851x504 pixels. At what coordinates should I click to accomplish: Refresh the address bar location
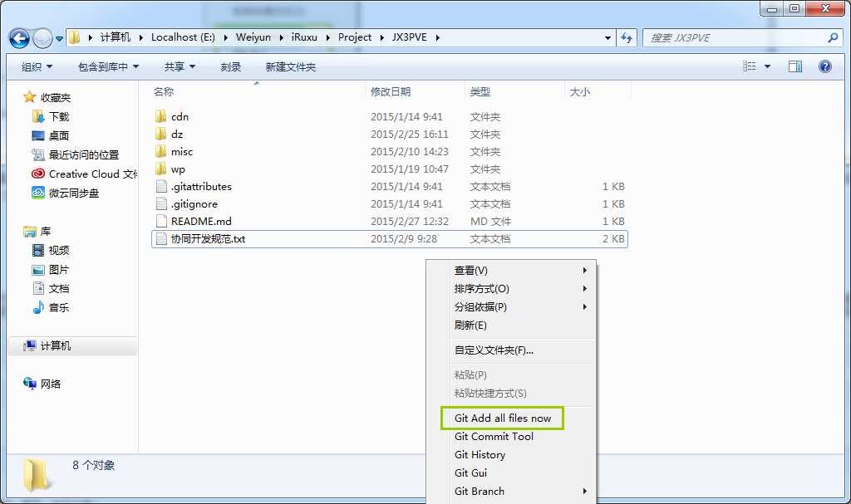click(627, 37)
